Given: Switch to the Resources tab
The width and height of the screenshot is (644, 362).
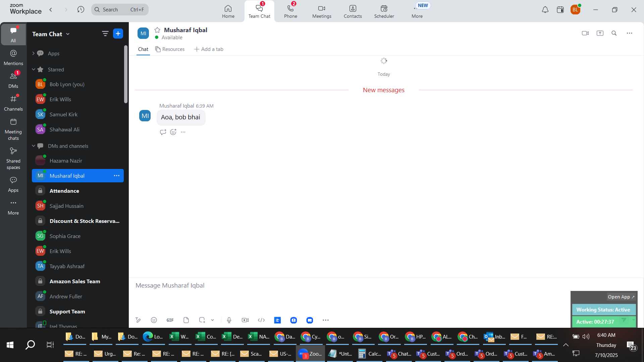Looking at the screenshot, I should pos(170,49).
